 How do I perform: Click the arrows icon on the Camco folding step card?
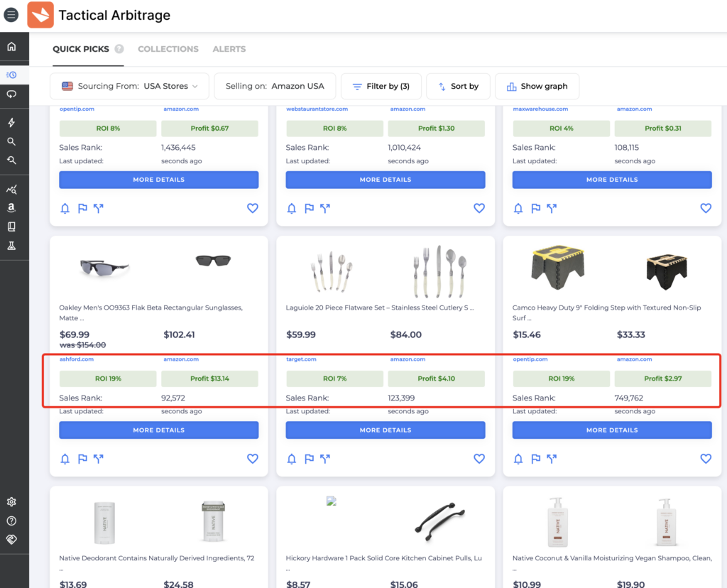pos(552,459)
